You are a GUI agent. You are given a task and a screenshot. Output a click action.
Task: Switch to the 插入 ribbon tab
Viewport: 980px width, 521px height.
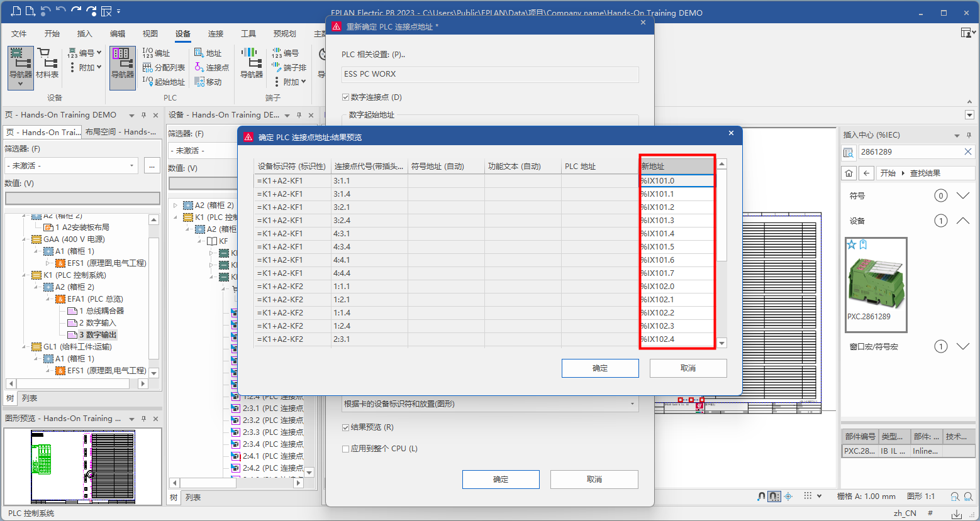[85, 33]
